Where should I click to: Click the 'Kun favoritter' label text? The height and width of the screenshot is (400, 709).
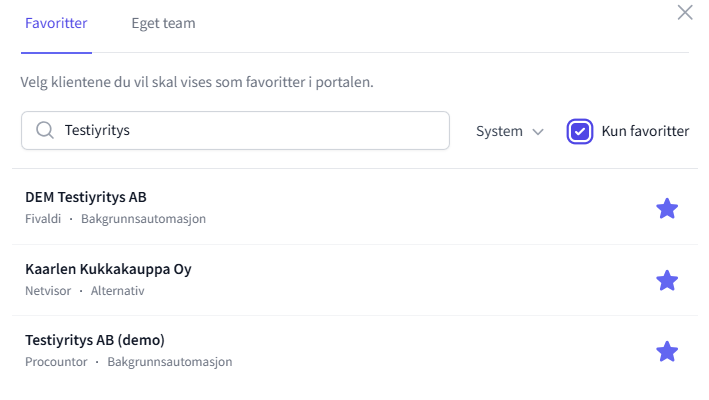coord(645,131)
